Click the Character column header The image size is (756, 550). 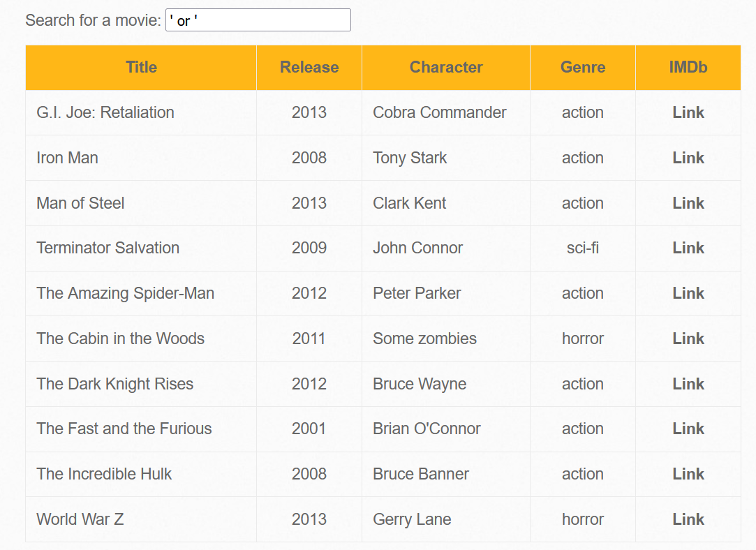(x=446, y=68)
